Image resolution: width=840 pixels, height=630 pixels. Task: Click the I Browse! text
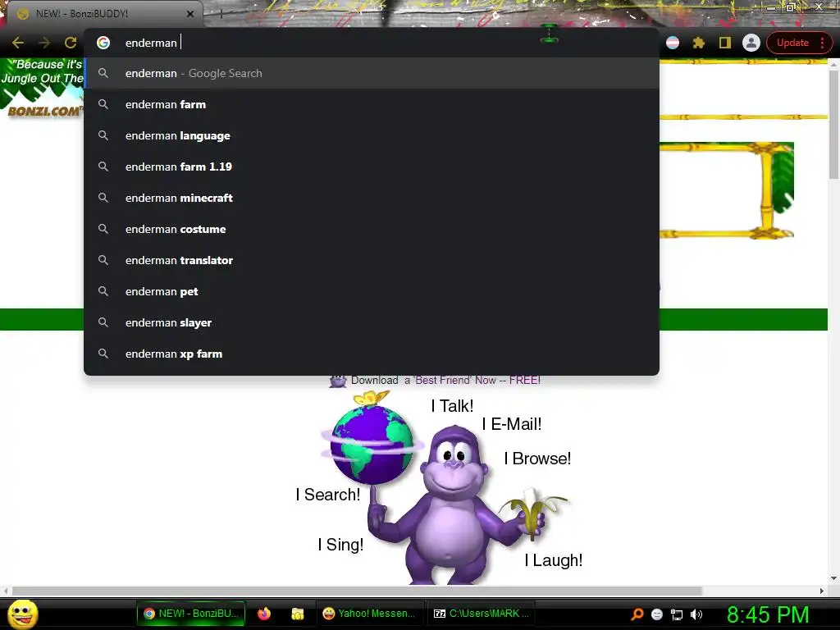tap(537, 459)
